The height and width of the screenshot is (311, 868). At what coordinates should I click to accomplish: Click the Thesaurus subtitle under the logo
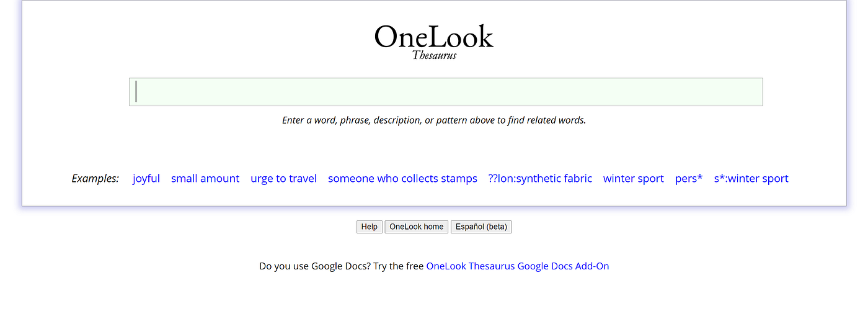click(x=434, y=55)
